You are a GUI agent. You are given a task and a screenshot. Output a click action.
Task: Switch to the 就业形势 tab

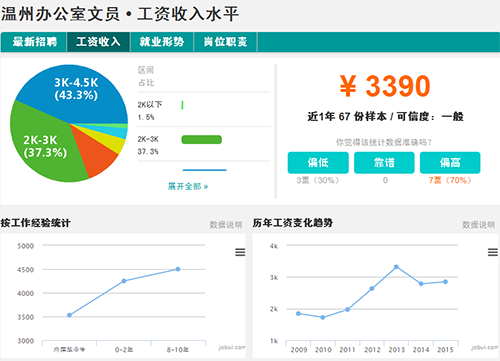(x=162, y=42)
